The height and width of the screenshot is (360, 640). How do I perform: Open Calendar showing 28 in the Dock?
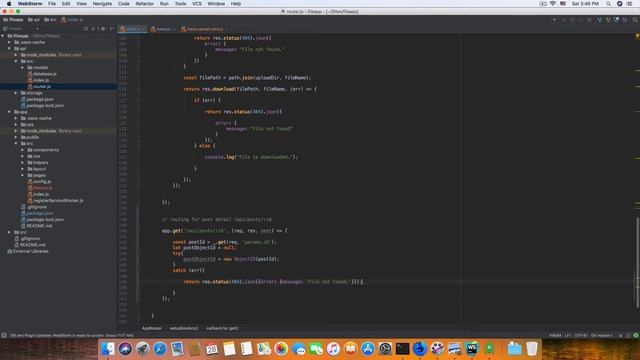[x=211, y=349]
